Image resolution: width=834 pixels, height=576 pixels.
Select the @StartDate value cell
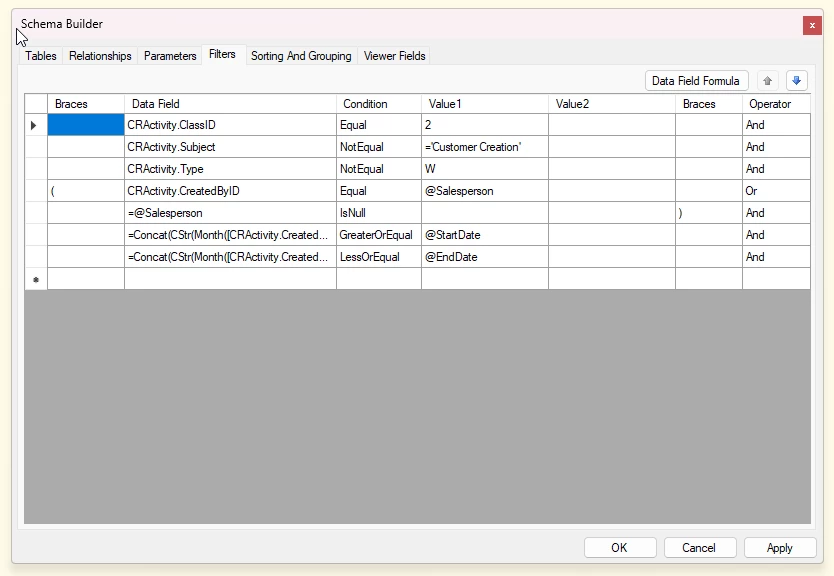click(x=485, y=235)
